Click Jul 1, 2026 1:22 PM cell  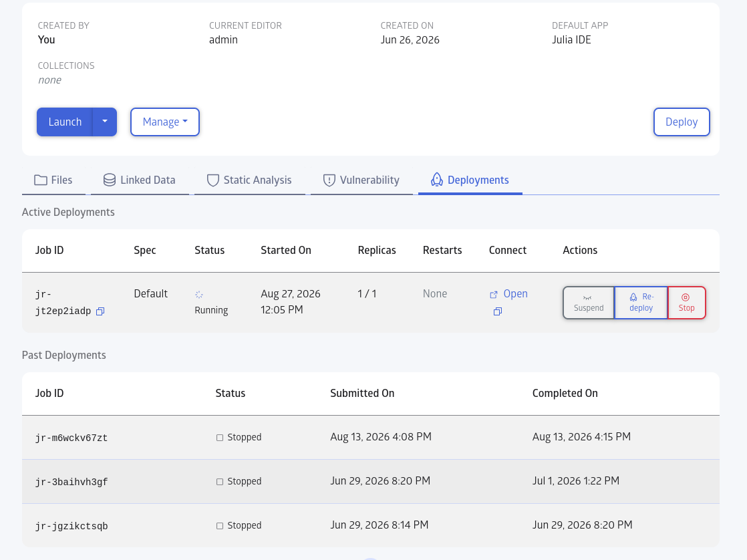coord(575,480)
